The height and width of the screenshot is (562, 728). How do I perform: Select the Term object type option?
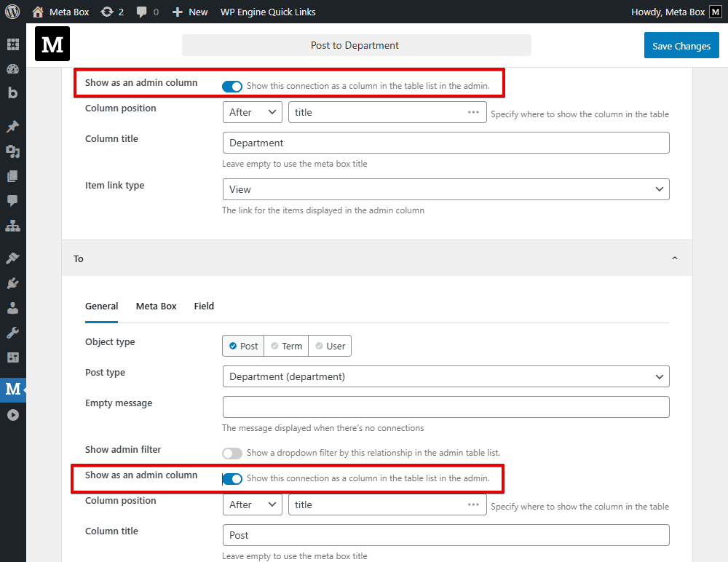(x=285, y=346)
